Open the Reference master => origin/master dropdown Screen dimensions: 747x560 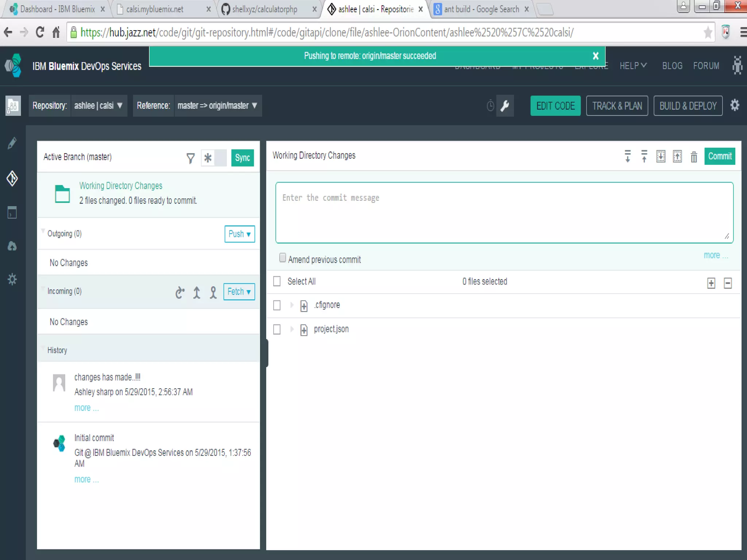click(217, 106)
